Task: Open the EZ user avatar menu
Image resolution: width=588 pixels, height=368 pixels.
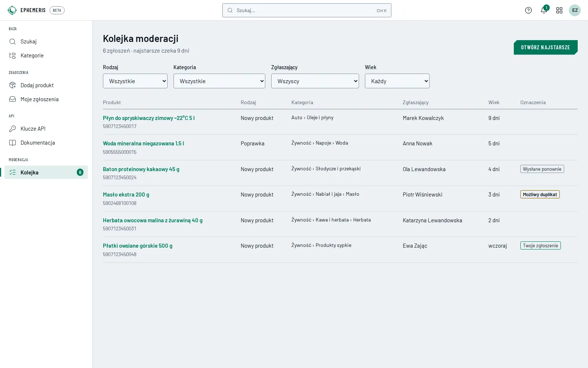Action: tap(575, 10)
